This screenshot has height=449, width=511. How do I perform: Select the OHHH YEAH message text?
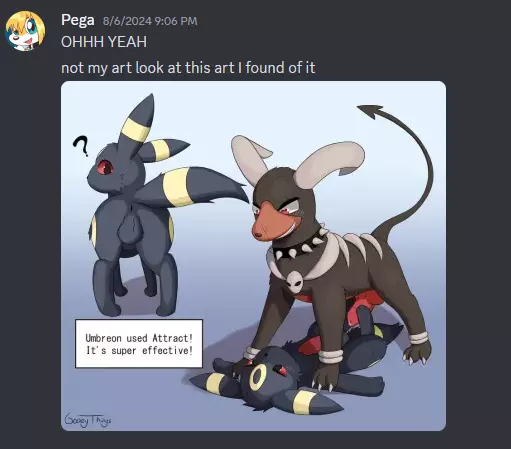(104, 42)
